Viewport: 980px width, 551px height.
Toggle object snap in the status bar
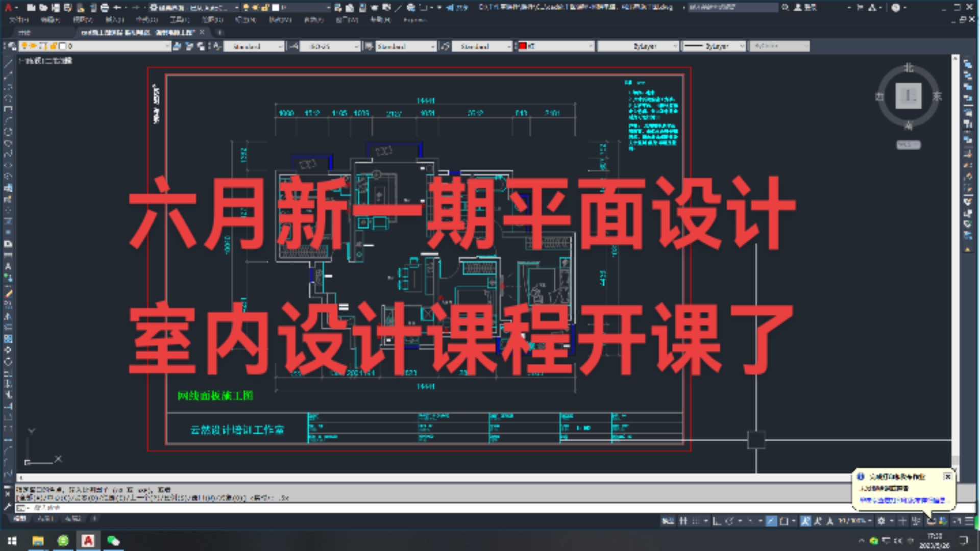784,521
